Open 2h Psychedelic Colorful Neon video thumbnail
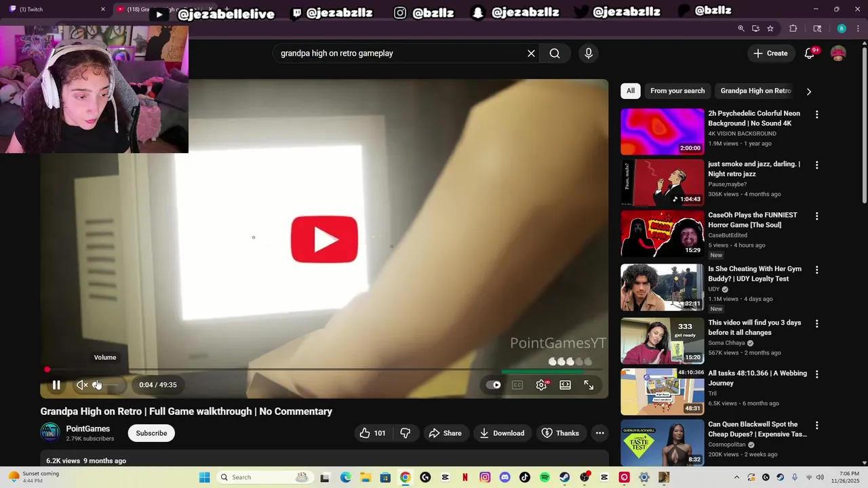The width and height of the screenshot is (868, 488). (663, 131)
